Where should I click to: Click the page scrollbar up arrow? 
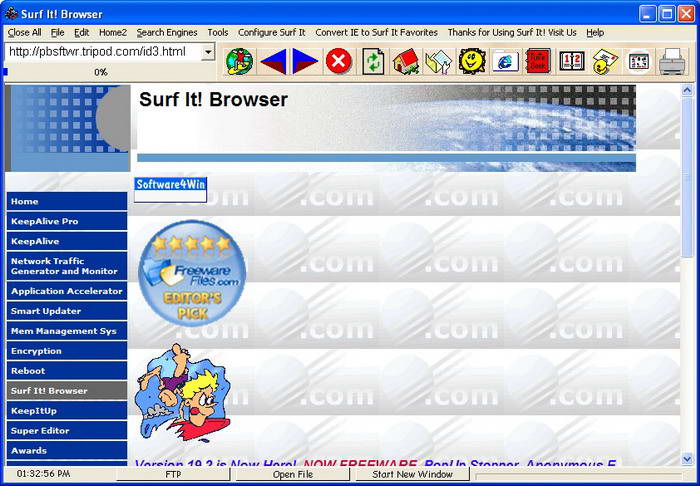687,91
